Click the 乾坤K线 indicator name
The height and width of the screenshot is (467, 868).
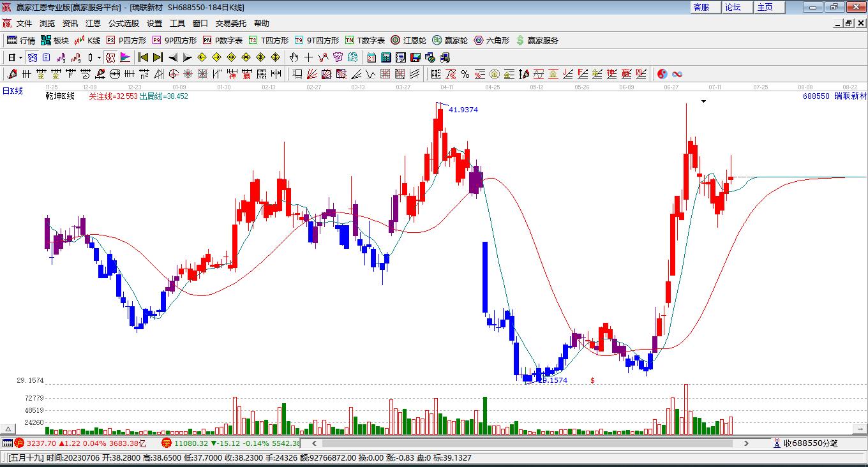tap(59, 96)
